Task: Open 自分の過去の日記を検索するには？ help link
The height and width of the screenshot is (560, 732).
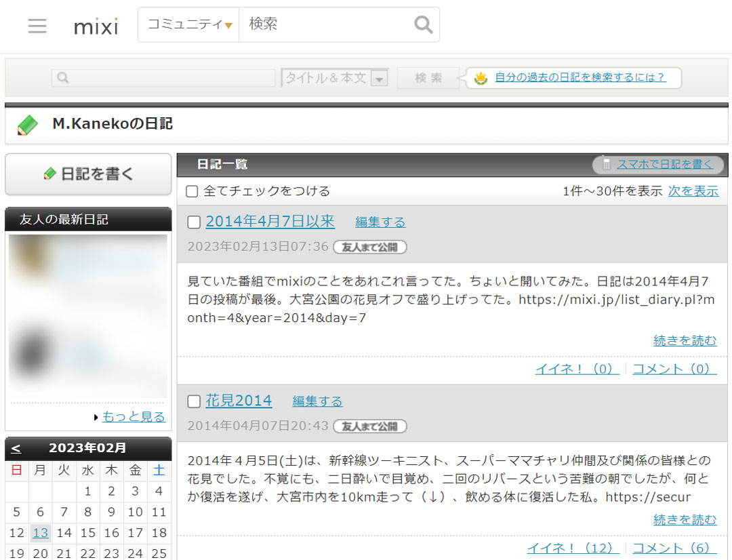Action: pos(580,77)
